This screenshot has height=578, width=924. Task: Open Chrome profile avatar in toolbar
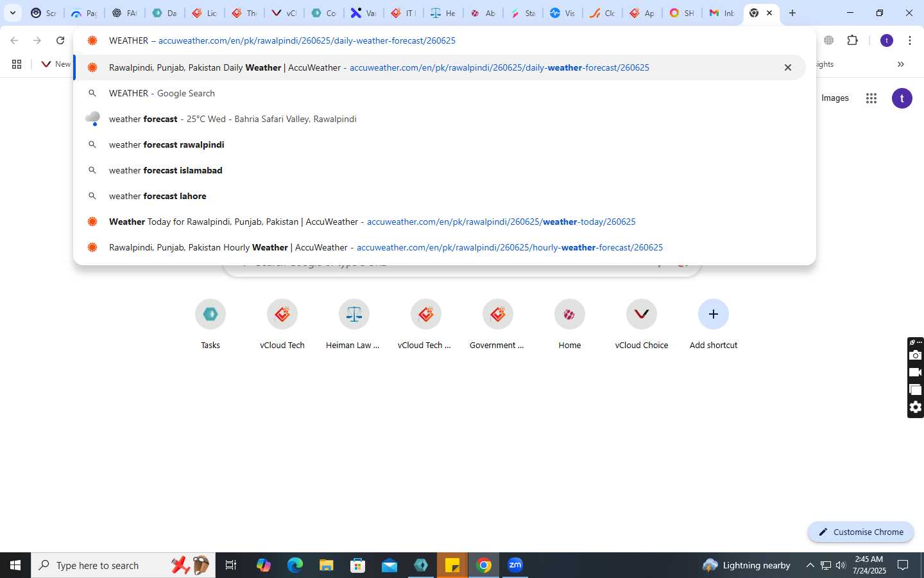point(887,40)
